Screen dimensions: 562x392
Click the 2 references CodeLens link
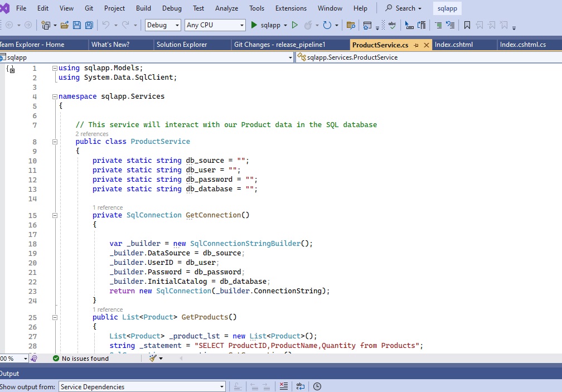pos(92,134)
